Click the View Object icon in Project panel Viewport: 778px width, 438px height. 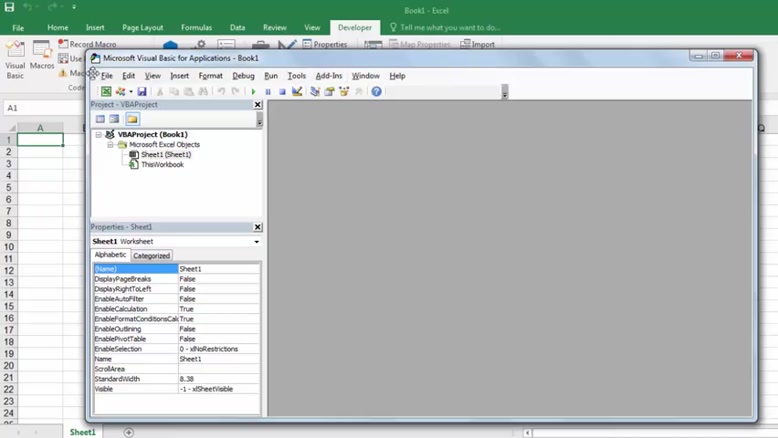pyautogui.click(x=114, y=119)
